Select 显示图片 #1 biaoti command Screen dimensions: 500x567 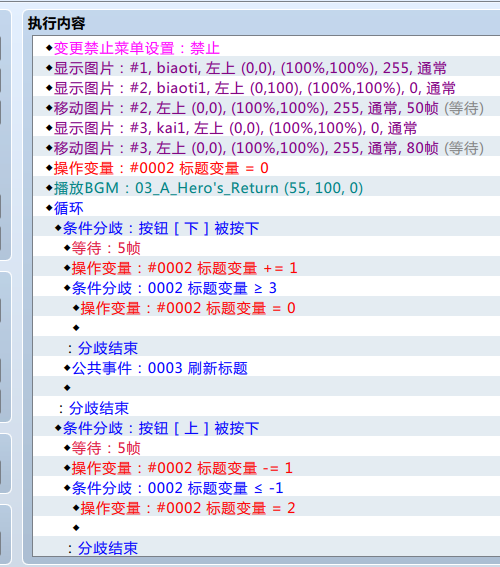[266, 68]
